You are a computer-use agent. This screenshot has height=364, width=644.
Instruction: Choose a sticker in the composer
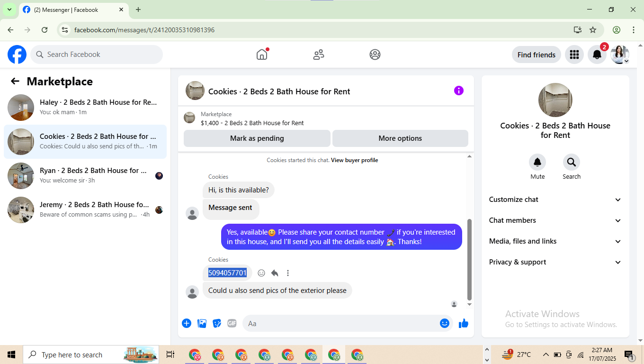click(x=217, y=323)
